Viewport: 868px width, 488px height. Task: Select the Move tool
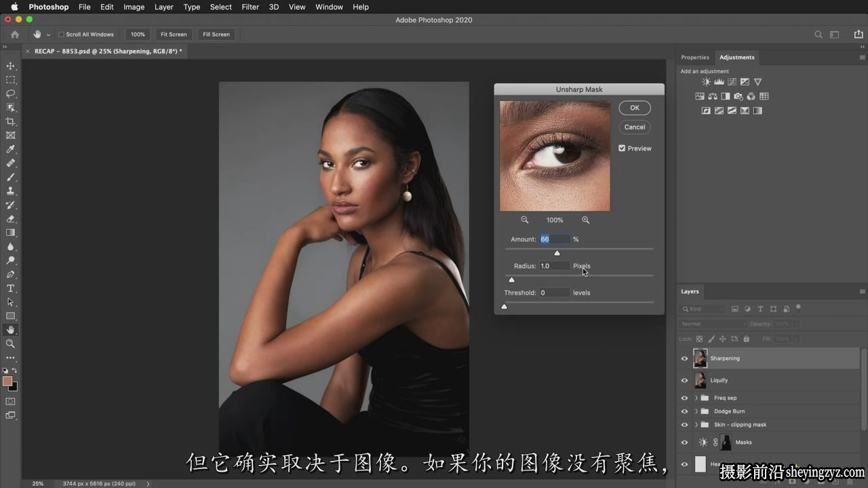tap(10, 66)
